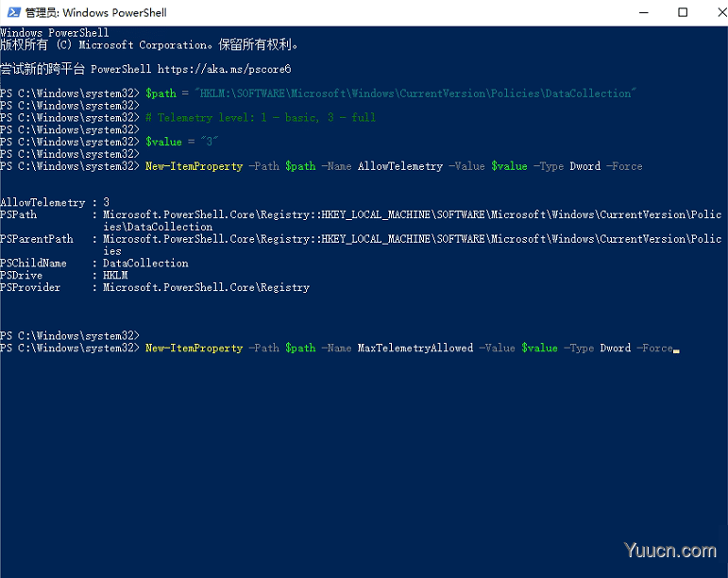This screenshot has width=728, height=578.
Task: Click the '尝试新的跨平台 PowerShell' text
Action: (x=76, y=69)
